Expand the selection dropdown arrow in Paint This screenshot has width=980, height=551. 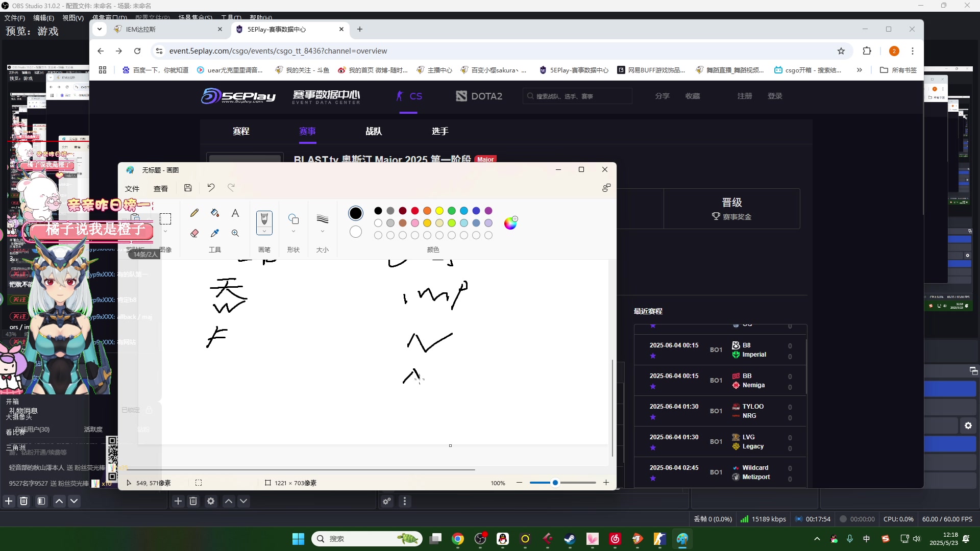point(165,232)
